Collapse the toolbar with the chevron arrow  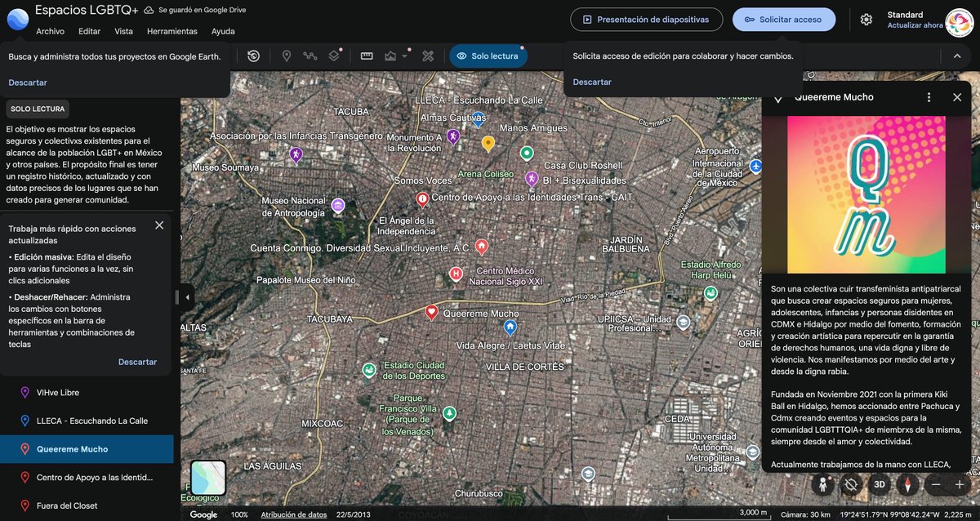click(957, 56)
